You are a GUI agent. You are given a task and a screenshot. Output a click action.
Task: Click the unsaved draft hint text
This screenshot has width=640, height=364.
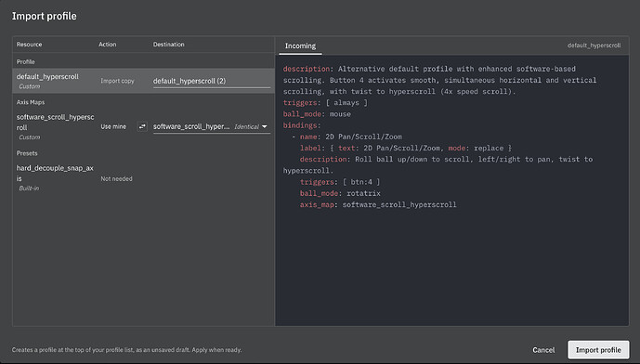126,350
